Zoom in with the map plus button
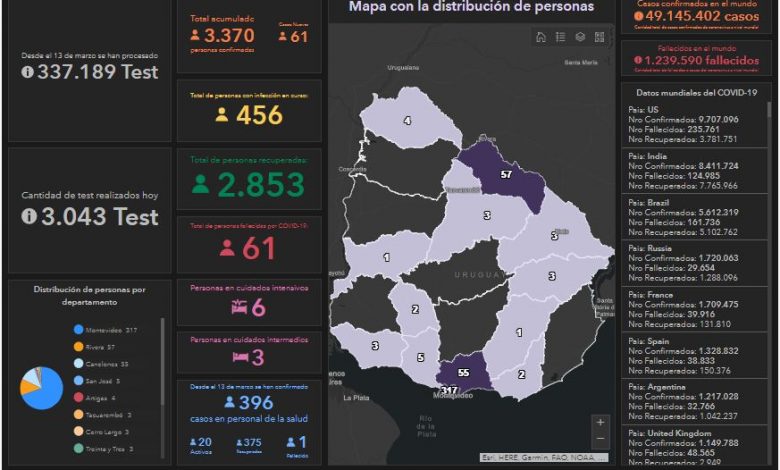This screenshot has height=470, width=780. coord(600,422)
